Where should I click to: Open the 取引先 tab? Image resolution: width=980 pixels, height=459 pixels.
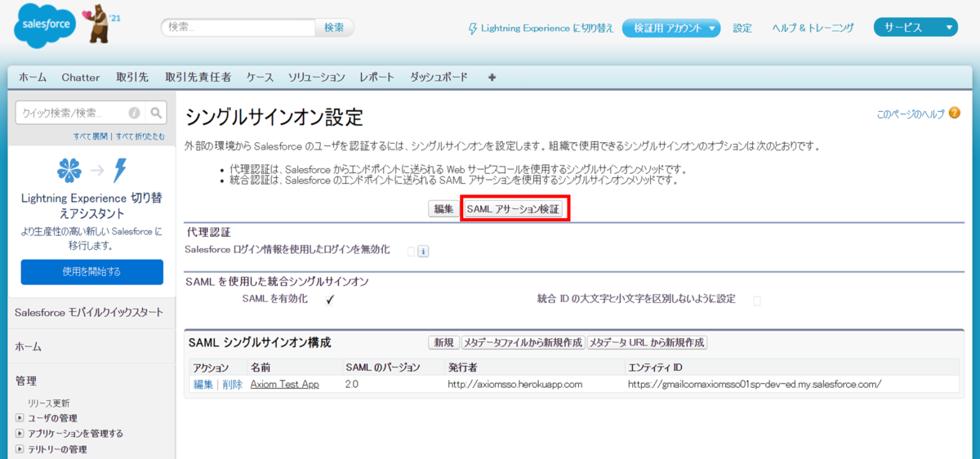pyautogui.click(x=132, y=78)
